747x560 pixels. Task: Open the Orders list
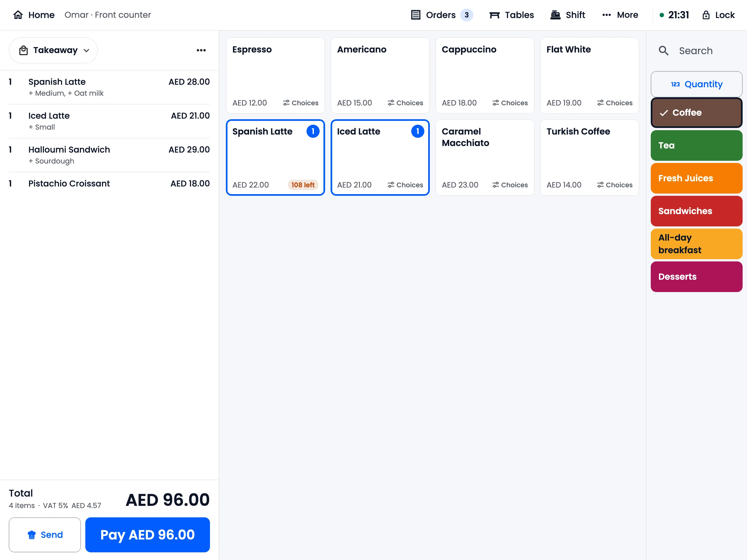(441, 15)
